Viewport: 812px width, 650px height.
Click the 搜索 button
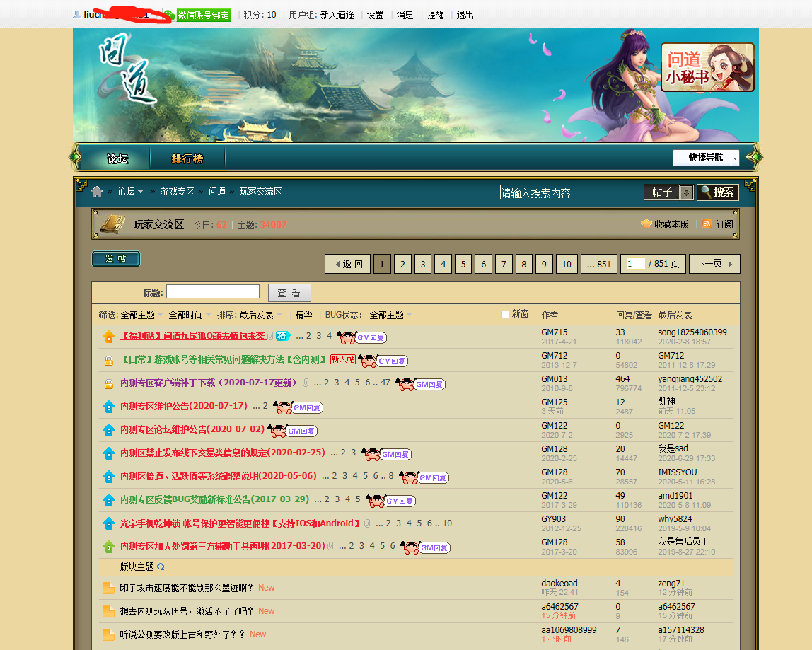pos(718,192)
